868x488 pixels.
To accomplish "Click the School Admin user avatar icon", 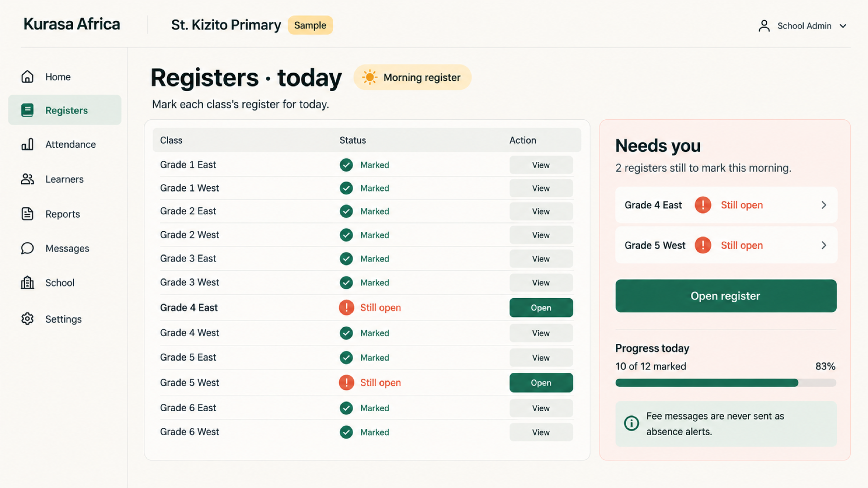I will point(764,26).
